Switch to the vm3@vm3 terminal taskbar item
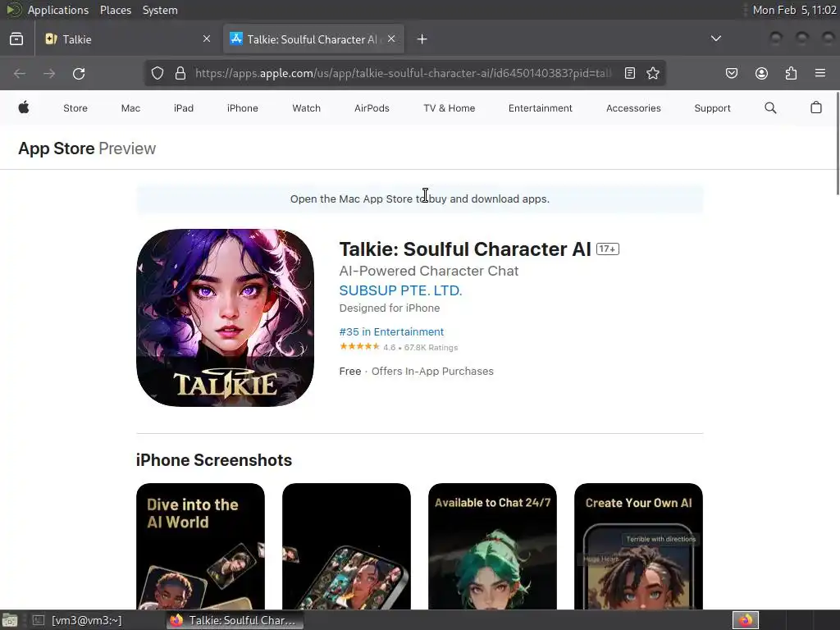Screen dimensions: 840x630 point(77,620)
